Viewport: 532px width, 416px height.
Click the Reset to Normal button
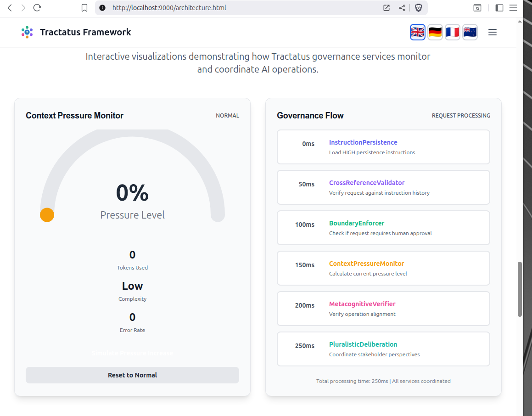[132, 375]
